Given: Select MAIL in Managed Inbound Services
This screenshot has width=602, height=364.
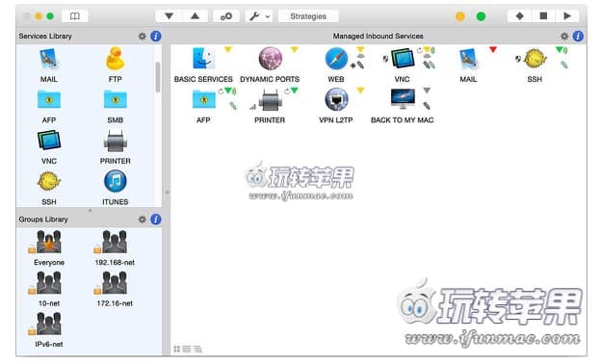Looking at the screenshot, I should click(x=468, y=59).
